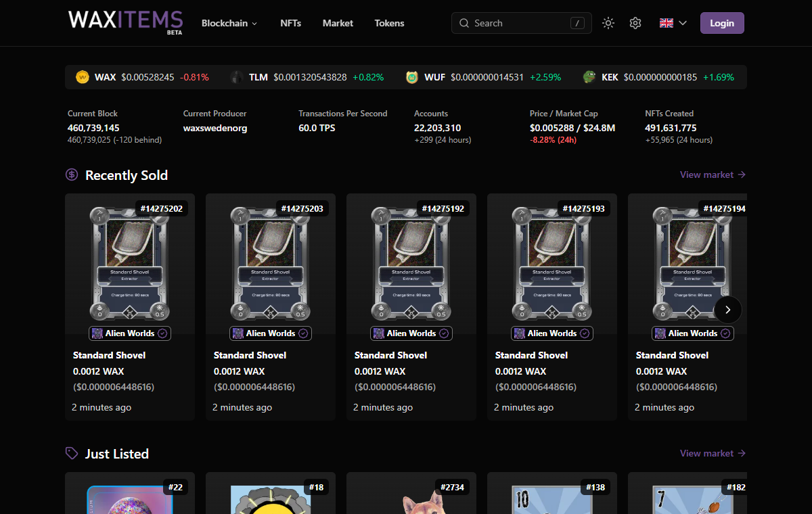Click the WAXITEMS beta logo
Screen dimensions: 812x514
(x=126, y=22)
